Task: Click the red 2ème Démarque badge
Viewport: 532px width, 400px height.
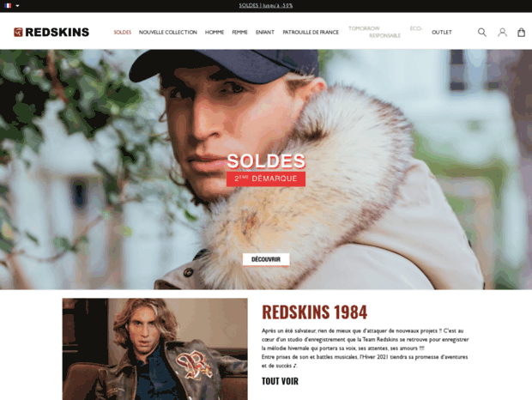Action: pos(266,179)
